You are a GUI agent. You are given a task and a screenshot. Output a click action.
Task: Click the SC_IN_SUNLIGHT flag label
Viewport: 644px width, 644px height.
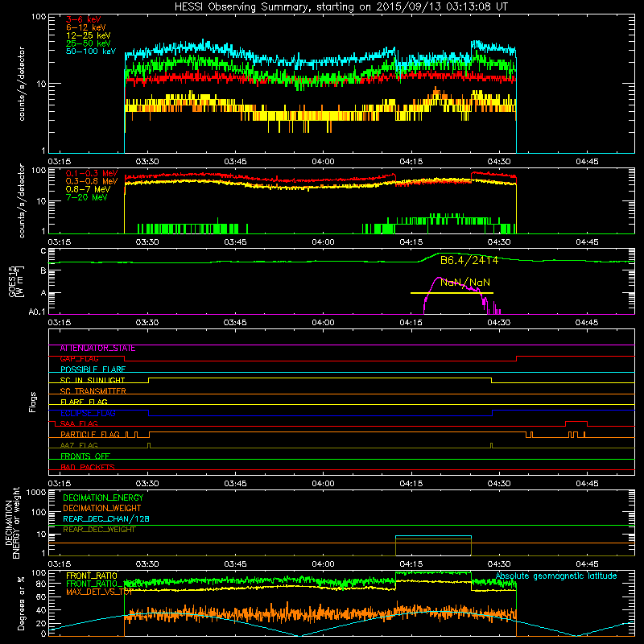tap(93, 380)
